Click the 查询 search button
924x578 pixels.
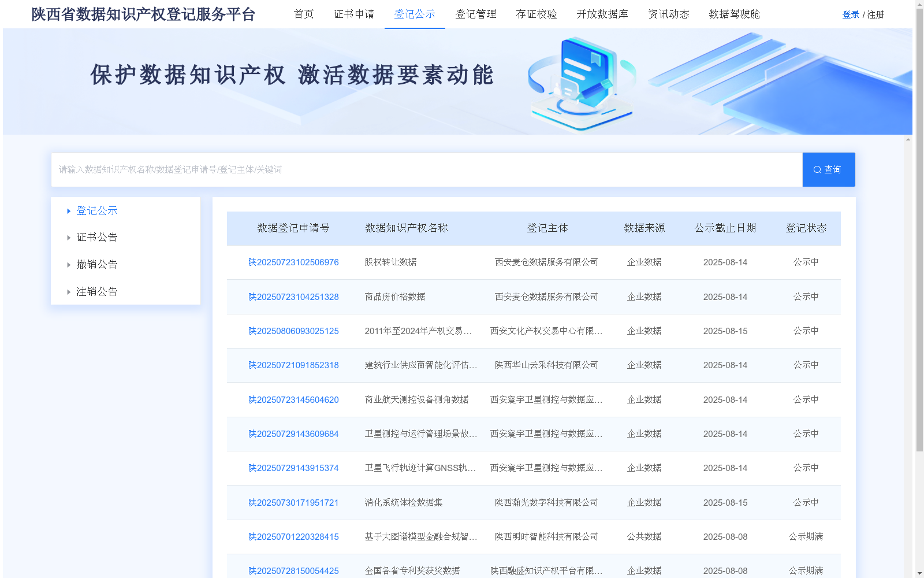[829, 169]
